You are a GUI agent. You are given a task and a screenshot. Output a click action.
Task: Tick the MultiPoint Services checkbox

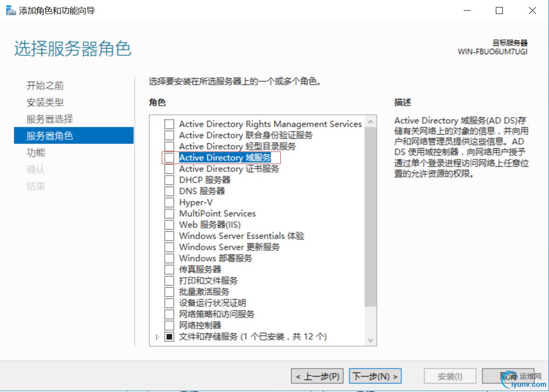[x=169, y=214]
